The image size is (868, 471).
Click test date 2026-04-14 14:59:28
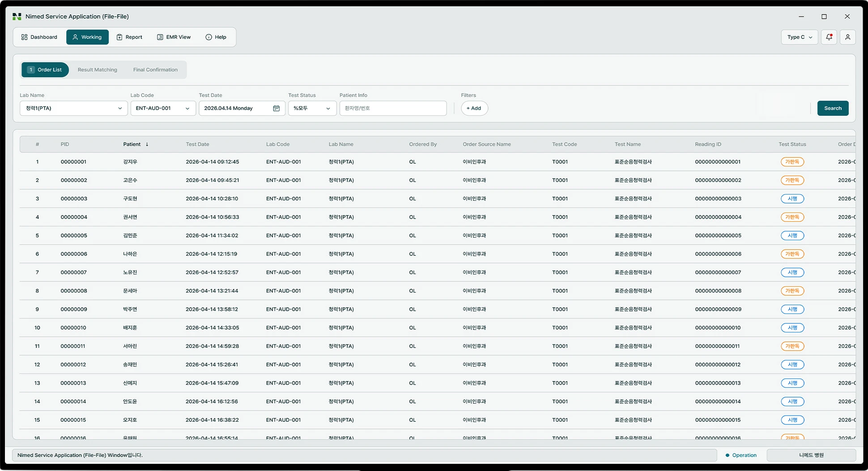click(x=212, y=346)
